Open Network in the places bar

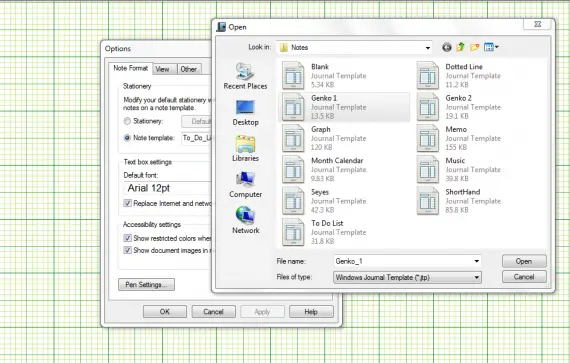(x=245, y=220)
